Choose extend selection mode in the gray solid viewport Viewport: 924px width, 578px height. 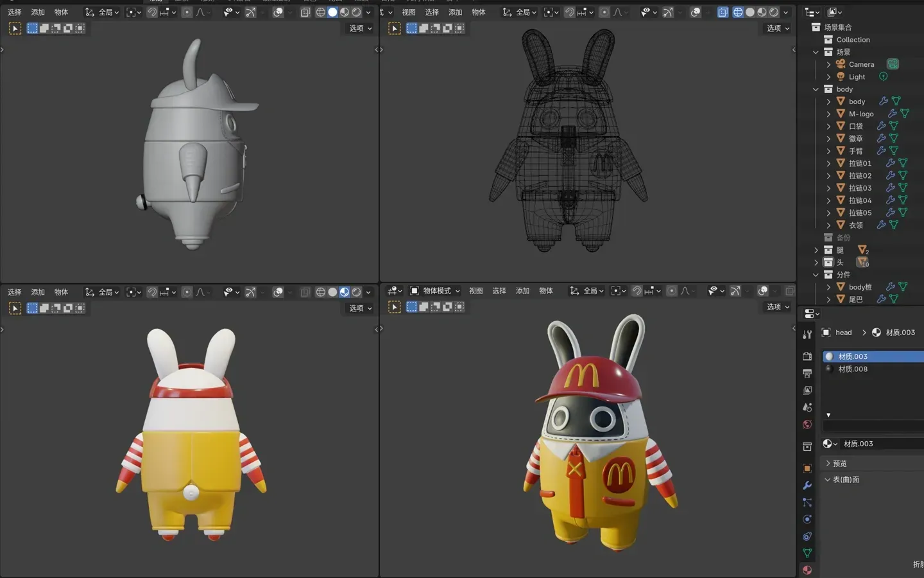pyautogui.click(x=44, y=28)
